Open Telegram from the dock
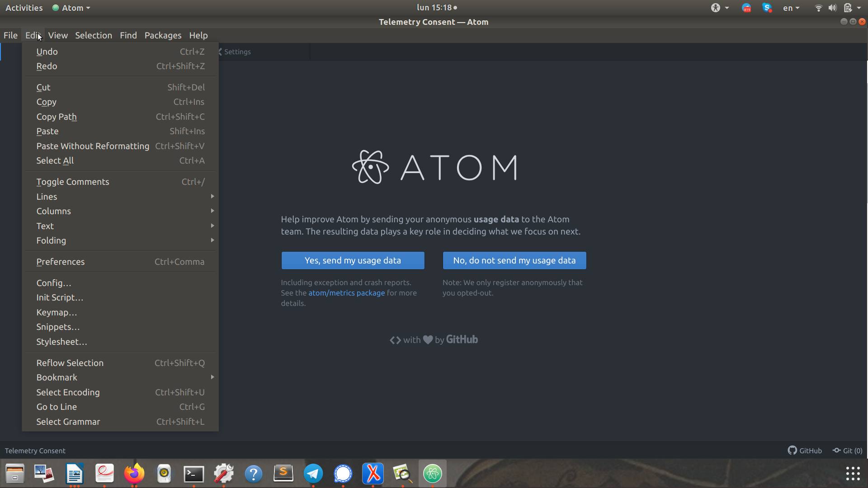868x488 pixels. [313, 474]
